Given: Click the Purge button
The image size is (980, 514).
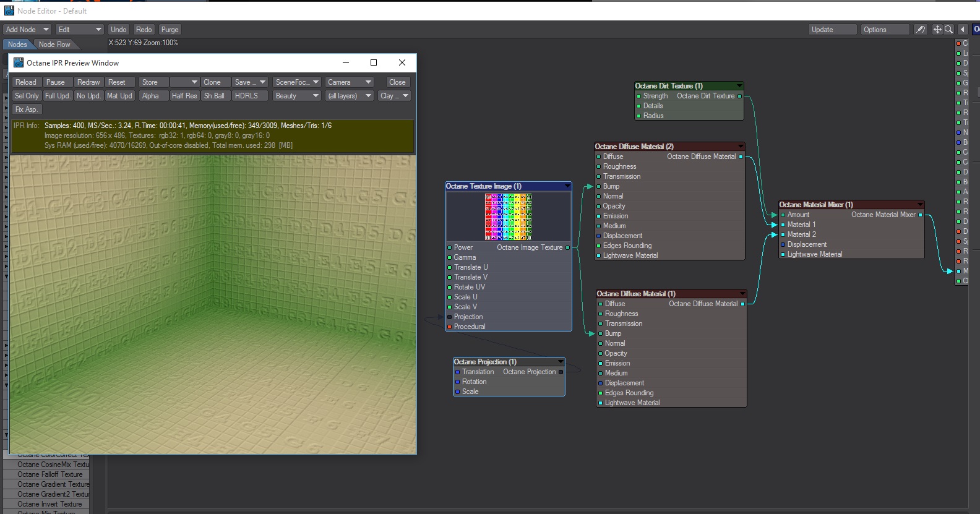Looking at the screenshot, I should [170, 30].
